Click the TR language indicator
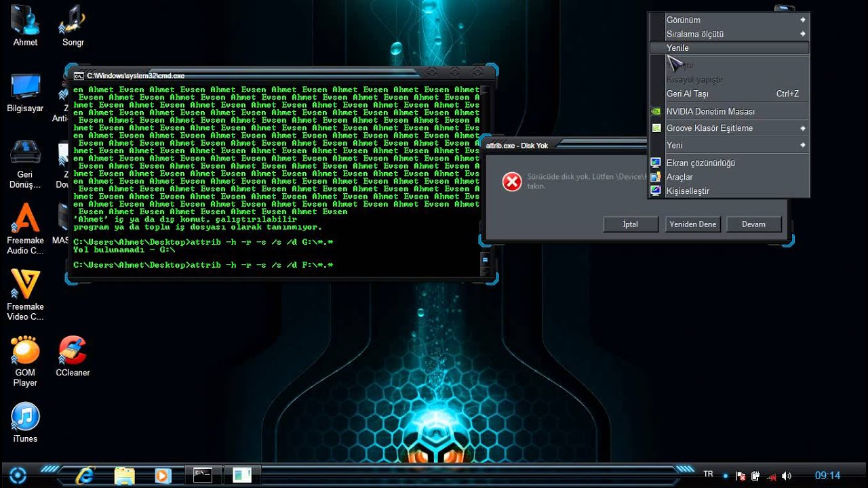Viewport: 868px width, 488px height. coord(709,474)
